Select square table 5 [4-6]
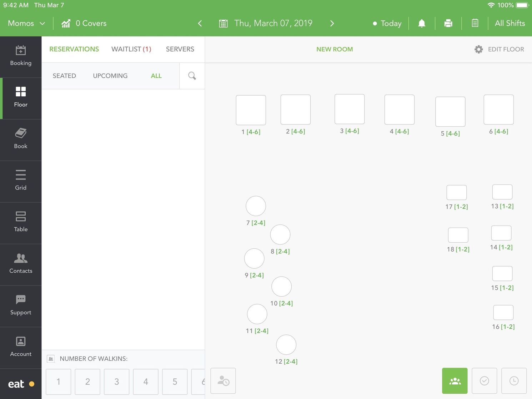532x399 pixels. (x=450, y=112)
